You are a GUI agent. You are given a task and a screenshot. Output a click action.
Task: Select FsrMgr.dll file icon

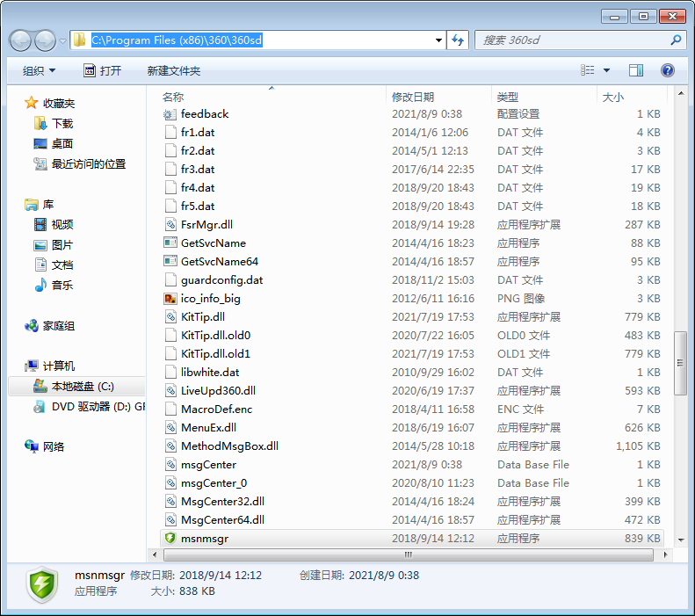[170, 225]
